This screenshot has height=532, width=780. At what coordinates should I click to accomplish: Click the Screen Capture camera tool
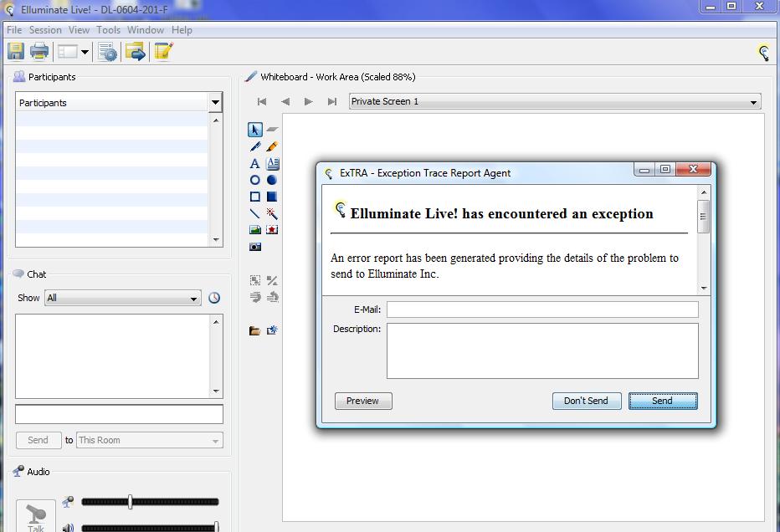(254, 247)
